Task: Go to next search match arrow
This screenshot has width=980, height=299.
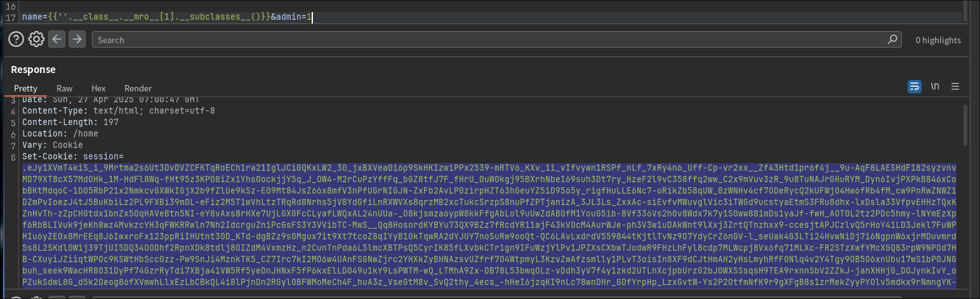Action: [x=77, y=39]
